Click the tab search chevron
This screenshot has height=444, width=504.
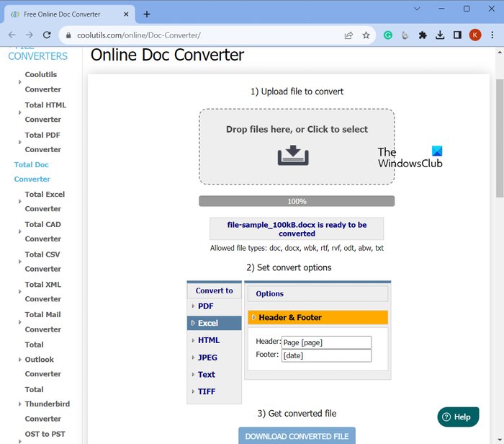[x=417, y=9]
